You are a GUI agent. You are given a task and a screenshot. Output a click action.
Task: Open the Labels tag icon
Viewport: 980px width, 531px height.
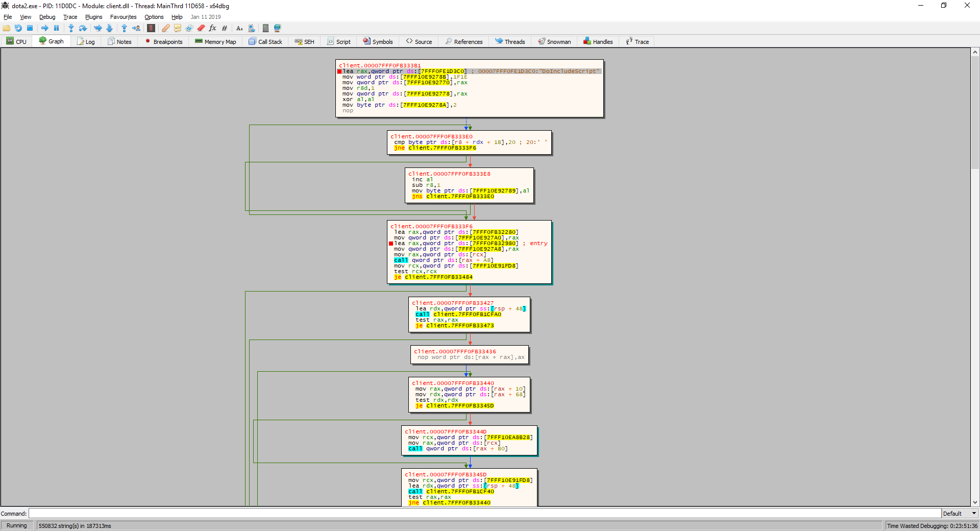189,28
